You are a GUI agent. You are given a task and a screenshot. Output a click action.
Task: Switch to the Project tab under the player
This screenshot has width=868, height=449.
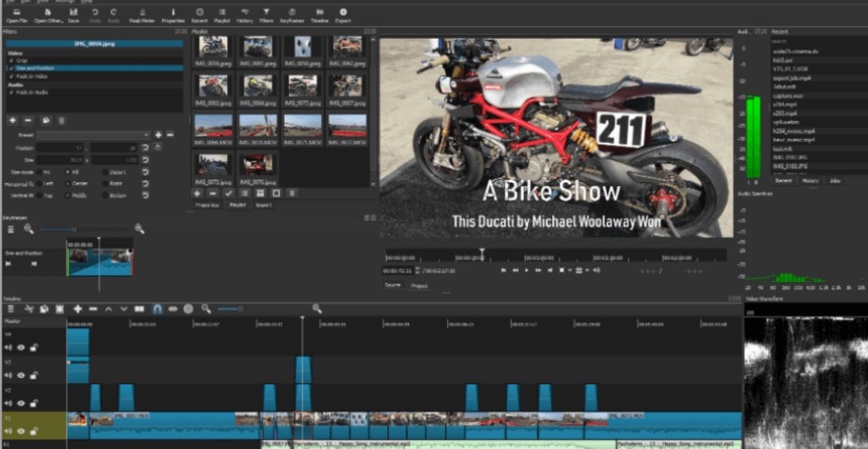pyautogui.click(x=418, y=286)
